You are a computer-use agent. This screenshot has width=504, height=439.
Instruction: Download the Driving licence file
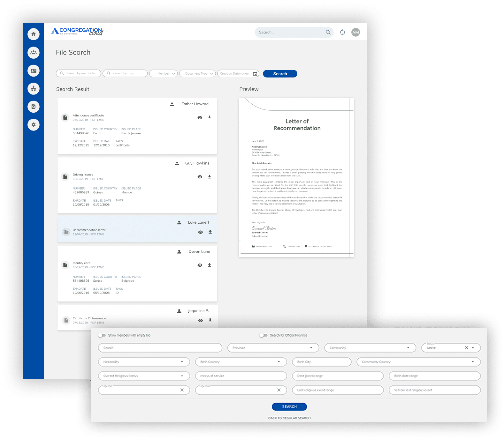point(210,177)
